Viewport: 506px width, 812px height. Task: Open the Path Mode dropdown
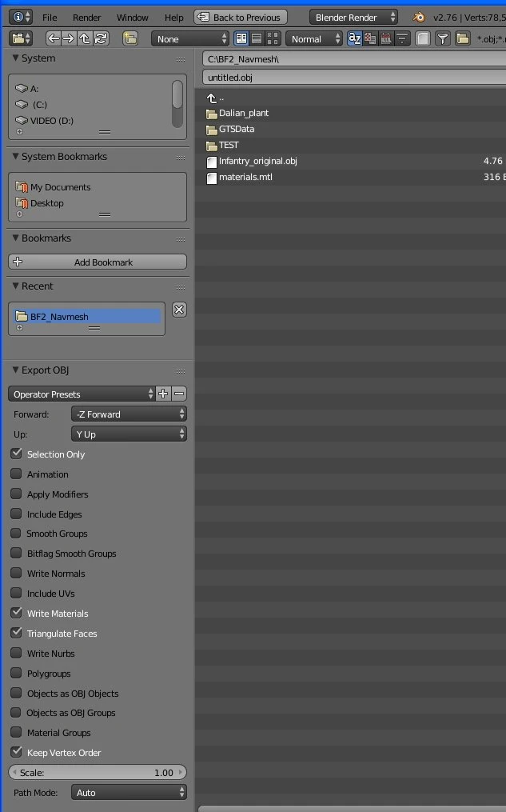[129, 793]
